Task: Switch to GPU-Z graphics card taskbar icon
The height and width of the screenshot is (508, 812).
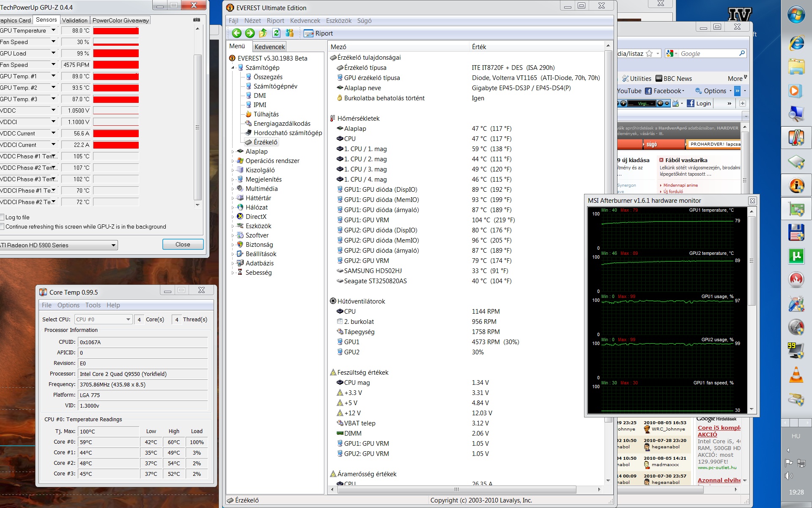Action: tap(796, 209)
